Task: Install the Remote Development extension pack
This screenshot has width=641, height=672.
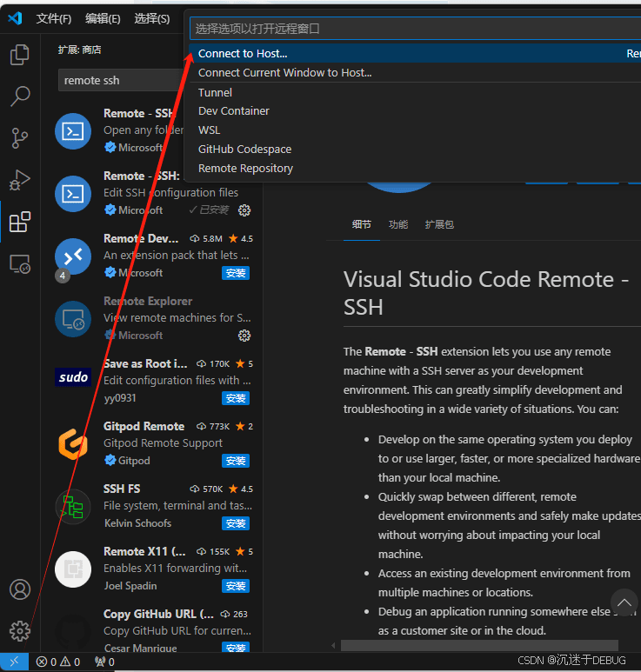Action: coord(236,273)
